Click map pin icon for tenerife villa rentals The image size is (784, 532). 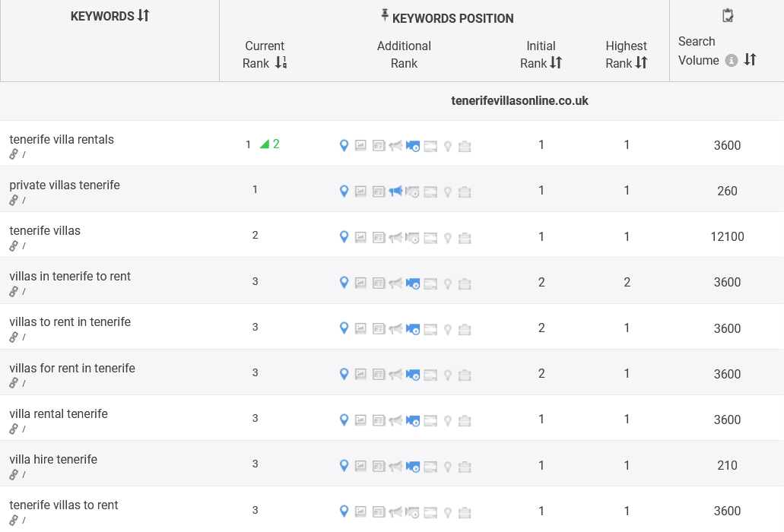click(x=344, y=146)
